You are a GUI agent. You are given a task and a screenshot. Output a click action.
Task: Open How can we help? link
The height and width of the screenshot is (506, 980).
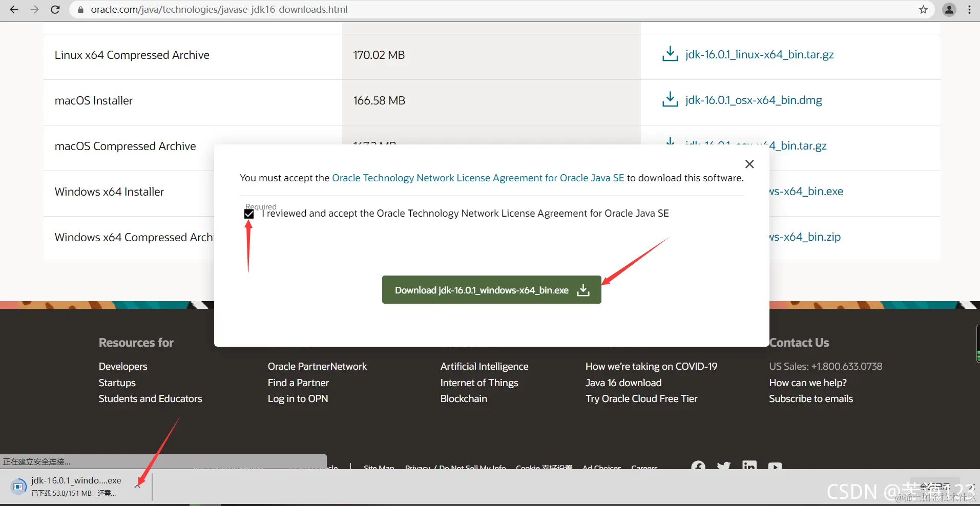[808, 383]
